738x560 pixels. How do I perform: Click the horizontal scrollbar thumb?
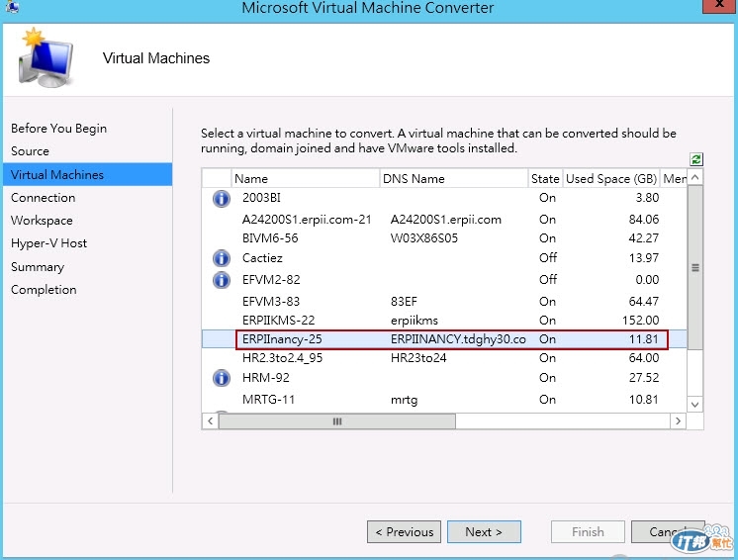337,421
